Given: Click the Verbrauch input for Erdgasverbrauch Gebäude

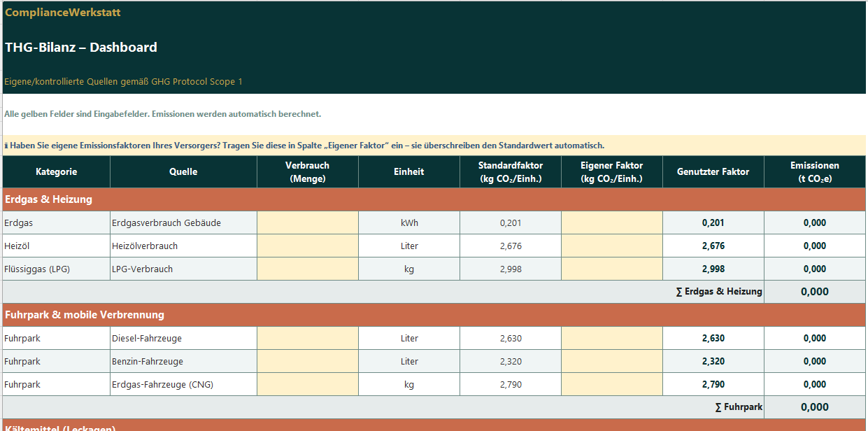Looking at the screenshot, I should (x=307, y=223).
